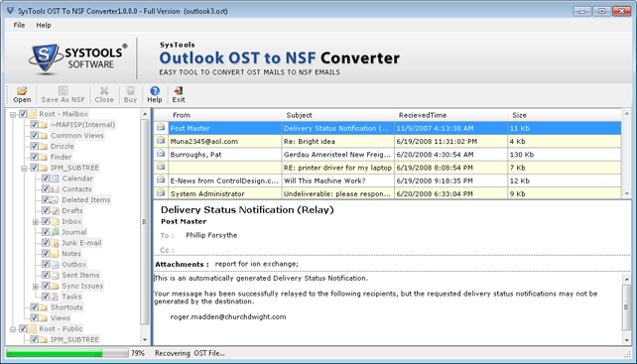The image size is (637, 364).
Task: Click the Exit toolbar icon
Action: 179,90
